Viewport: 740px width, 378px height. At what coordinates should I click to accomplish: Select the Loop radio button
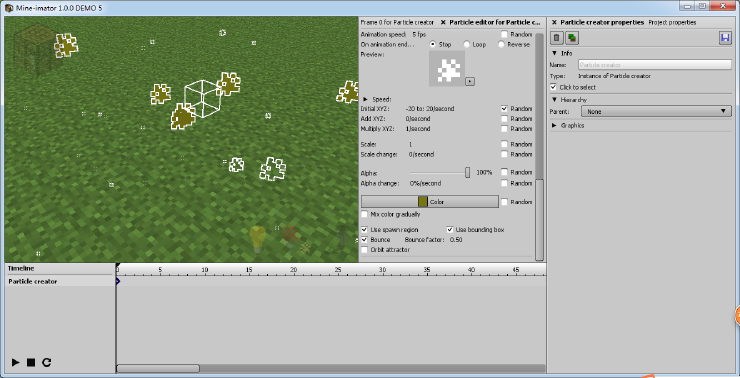[466, 44]
